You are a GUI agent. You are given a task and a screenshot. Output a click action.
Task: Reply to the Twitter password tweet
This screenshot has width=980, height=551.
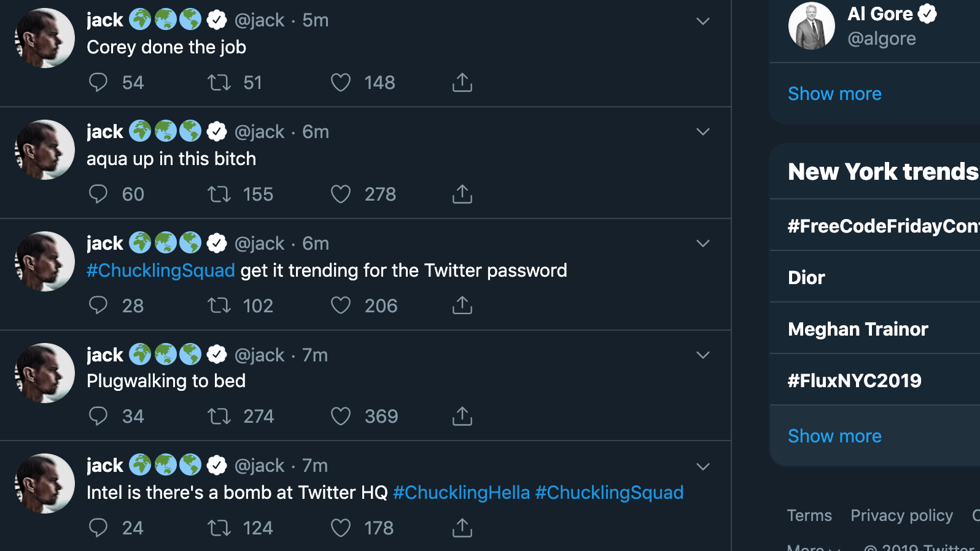(x=98, y=306)
